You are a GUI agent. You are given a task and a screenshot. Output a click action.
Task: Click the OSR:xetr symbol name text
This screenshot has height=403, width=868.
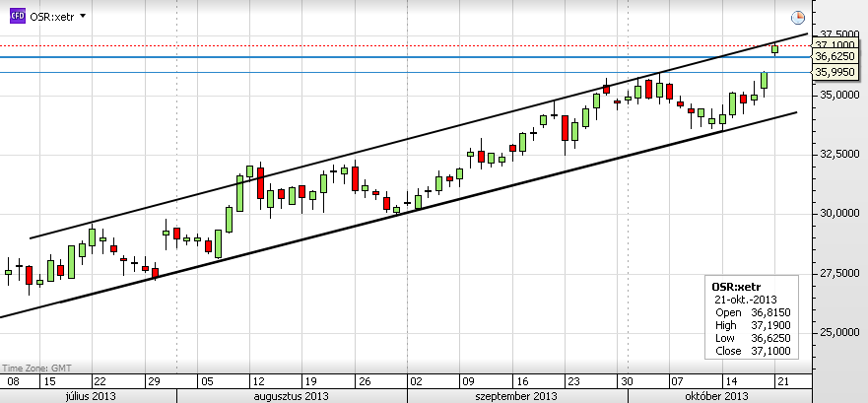(52, 16)
